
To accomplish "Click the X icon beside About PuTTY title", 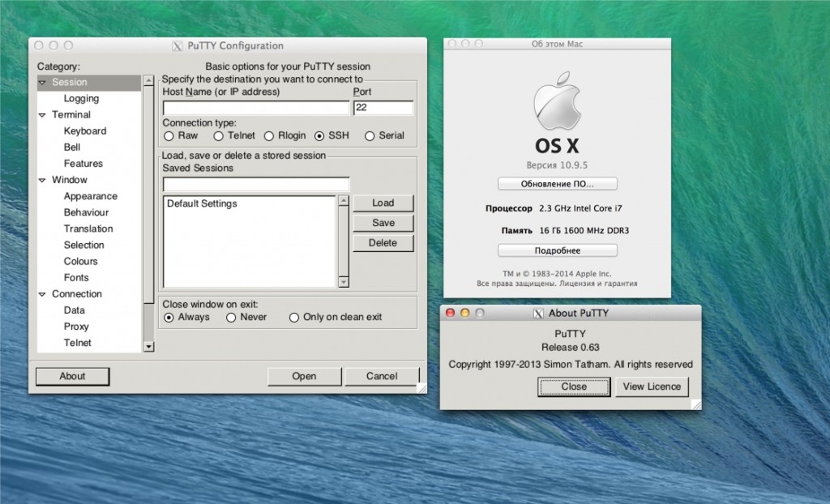I will [x=537, y=313].
